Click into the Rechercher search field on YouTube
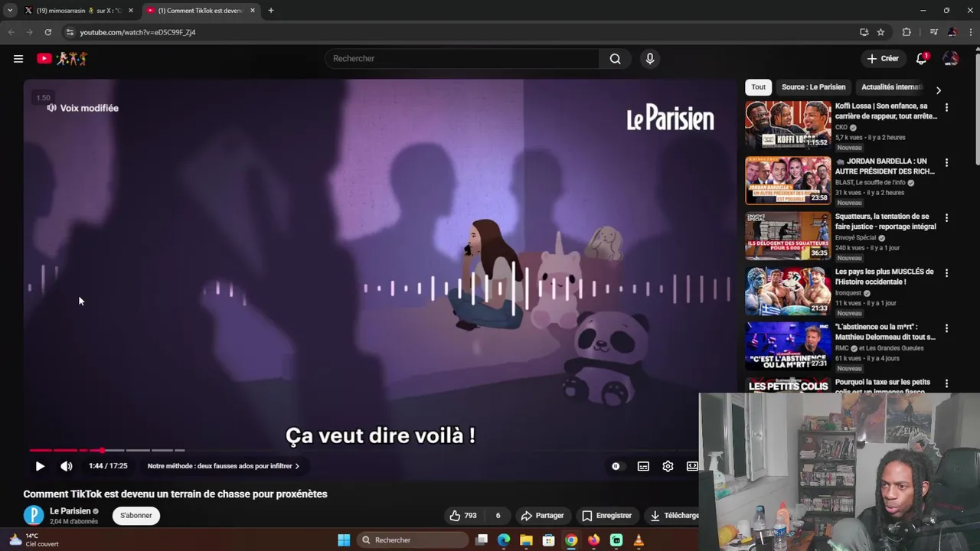This screenshot has height=551, width=980. (x=462, y=59)
